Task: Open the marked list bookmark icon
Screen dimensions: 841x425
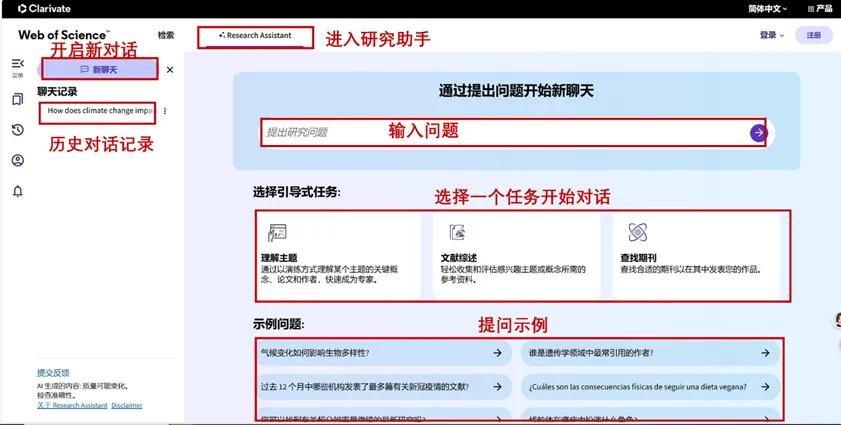Action: coord(18,99)
